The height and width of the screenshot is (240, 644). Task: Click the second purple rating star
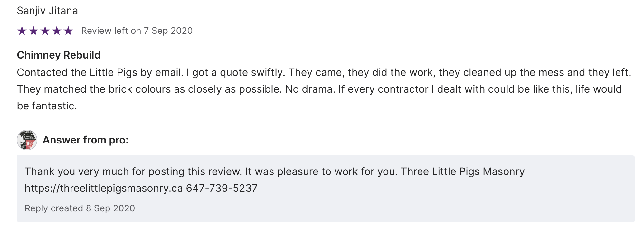click(x=33, y=31)
